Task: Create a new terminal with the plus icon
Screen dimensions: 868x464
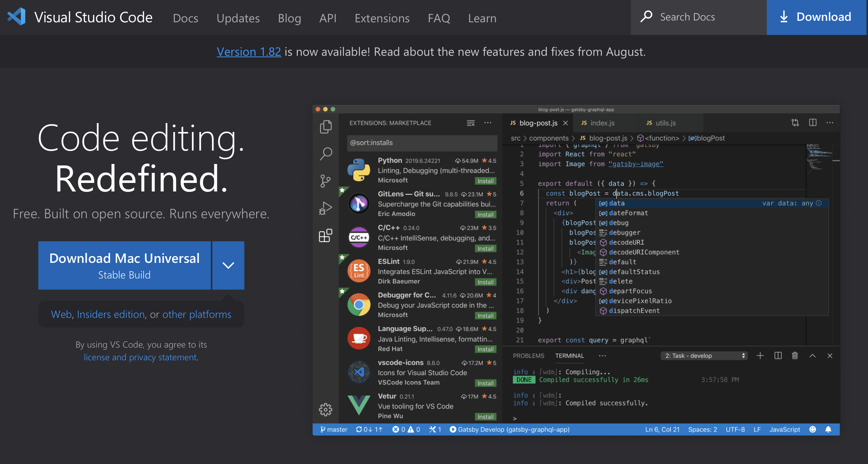Action: [760, 355]
